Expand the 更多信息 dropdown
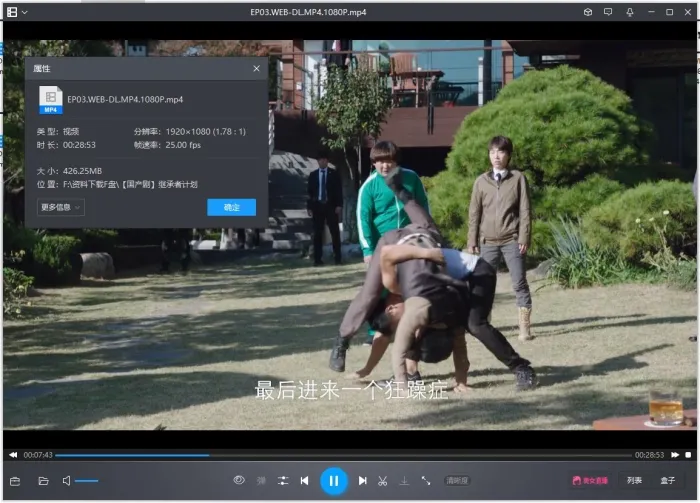 point(61,207)
